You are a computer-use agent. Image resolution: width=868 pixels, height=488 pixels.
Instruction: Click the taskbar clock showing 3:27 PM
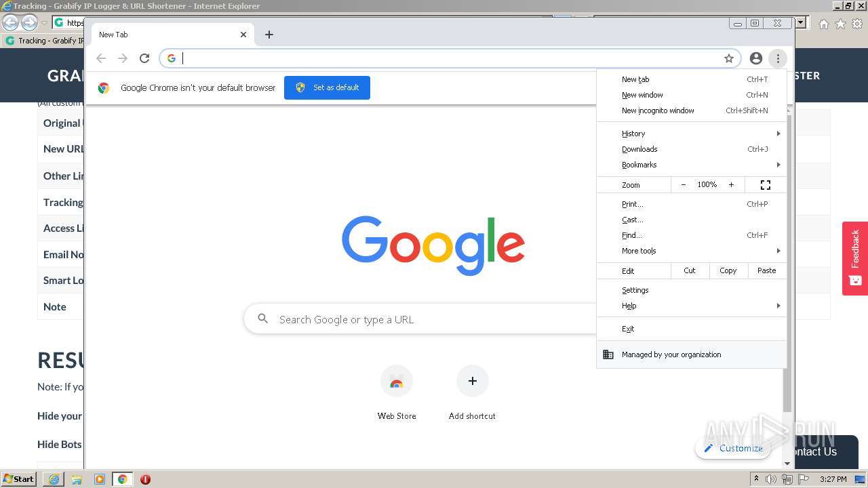[x=833, y=479]
